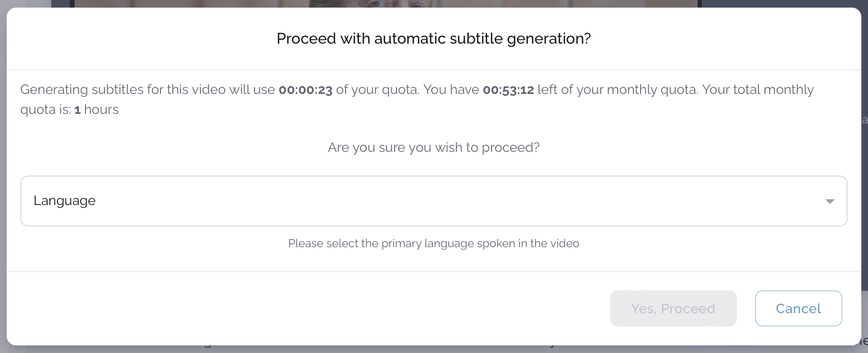Click 'Are you sure you wish to proceed?' text
868x353 pixels.
[x=434, y=148]
